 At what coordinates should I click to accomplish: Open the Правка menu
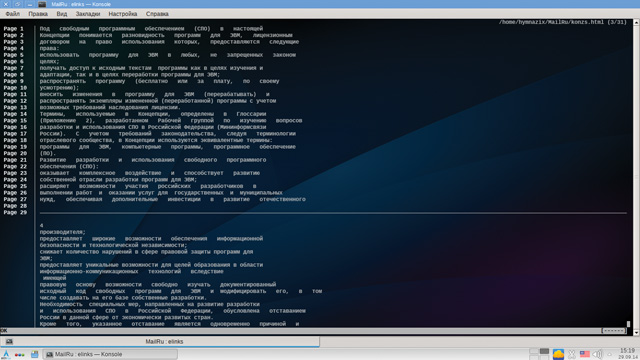point(38,14)
